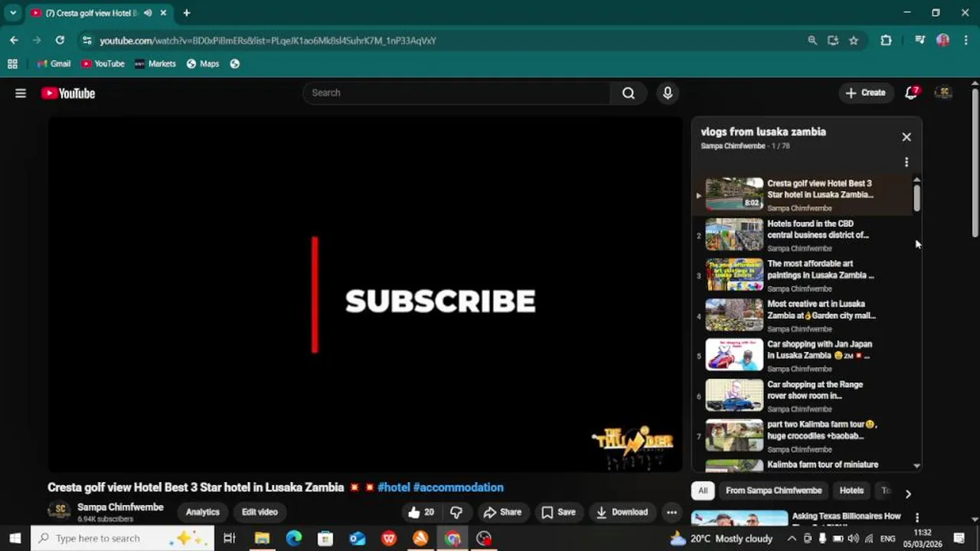Click playlist scrollbar up arrow
Screen dimensions: 980x551
pos(916,181)
